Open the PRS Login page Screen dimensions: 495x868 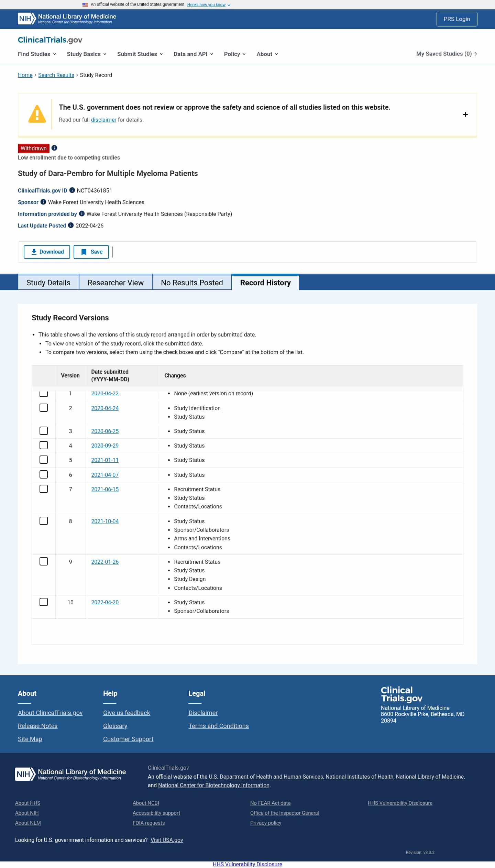pyautogui.click(x=457, y=19)
